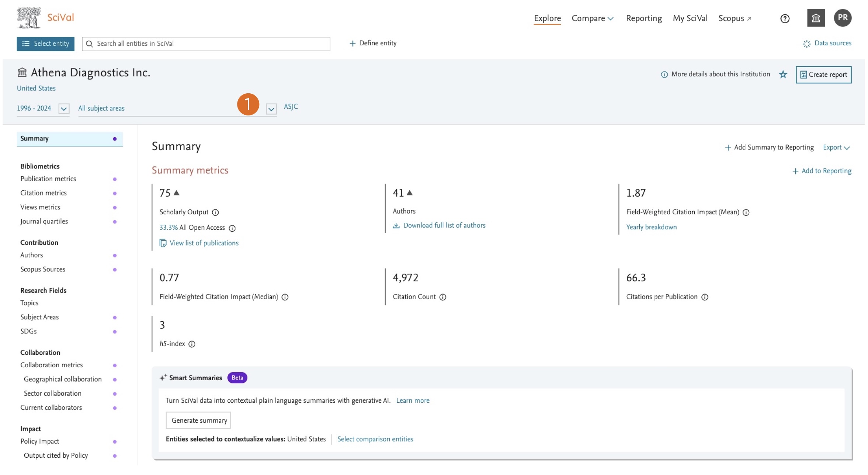Click Learn more about Smart Summaries
Image resolution: width=868 pixels, height=475 pixels.
coord(413,401)
